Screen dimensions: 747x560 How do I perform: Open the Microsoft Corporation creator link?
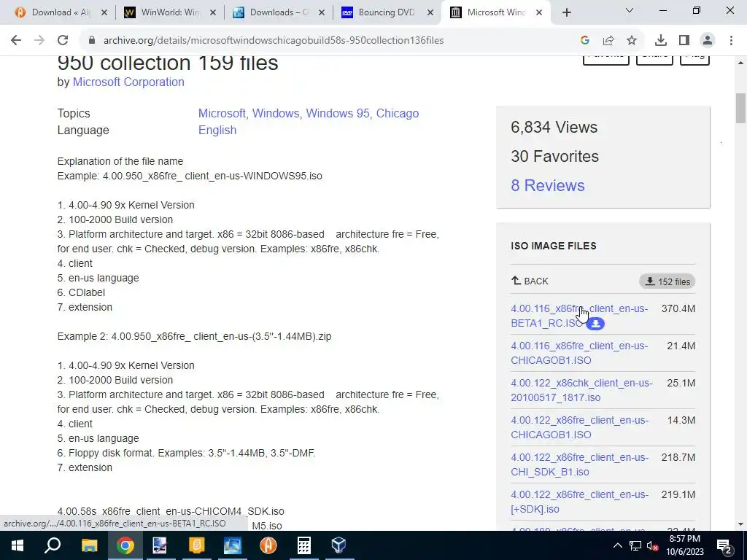[128, 82]
